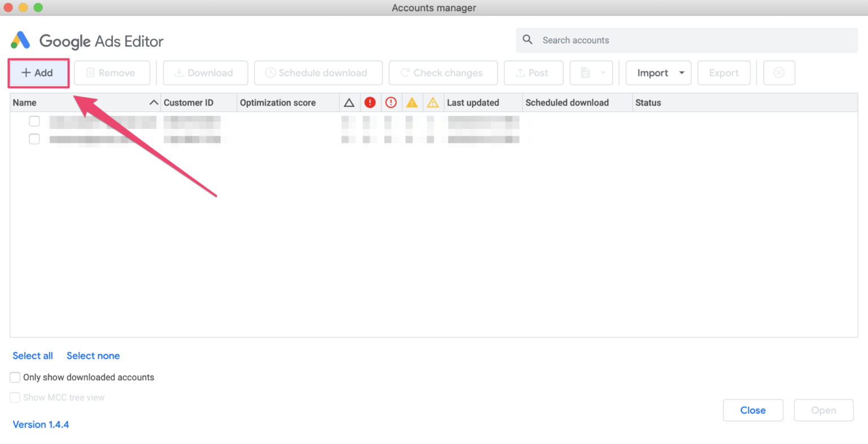Select the Remove trash icon
This screenshot has width=868, height=444.
90,72
